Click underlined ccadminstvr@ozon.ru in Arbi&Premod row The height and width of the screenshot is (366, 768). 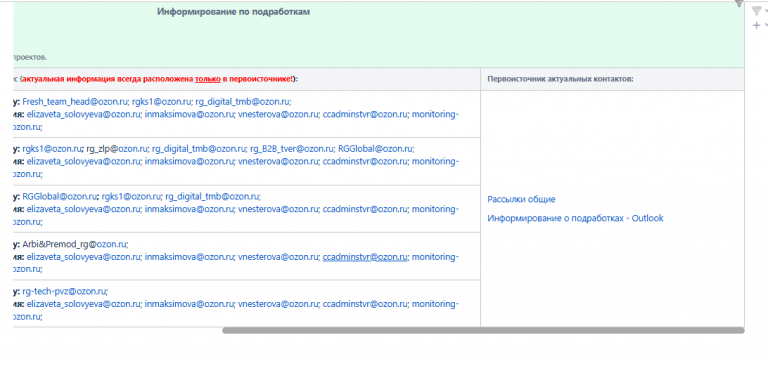point(365,256)
